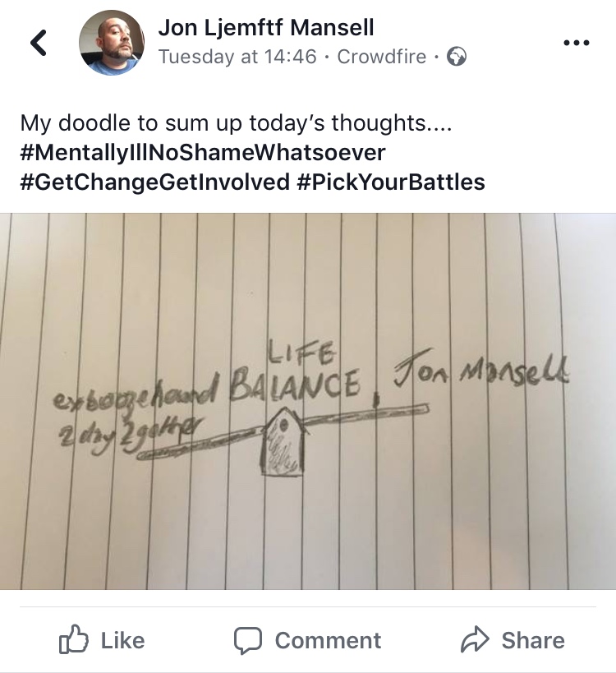
Task: Click the thumbs-up Like icon
Action: [x=73, y=639]
